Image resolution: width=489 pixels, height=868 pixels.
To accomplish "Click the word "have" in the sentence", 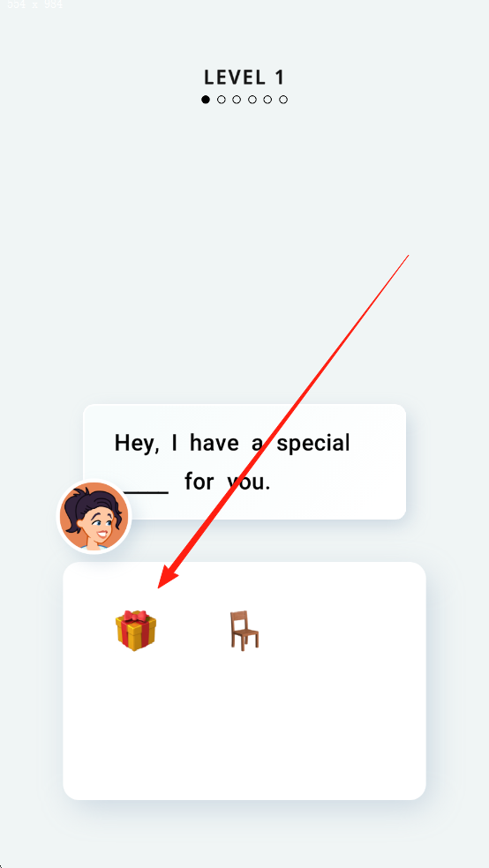I will click(214, 444).
